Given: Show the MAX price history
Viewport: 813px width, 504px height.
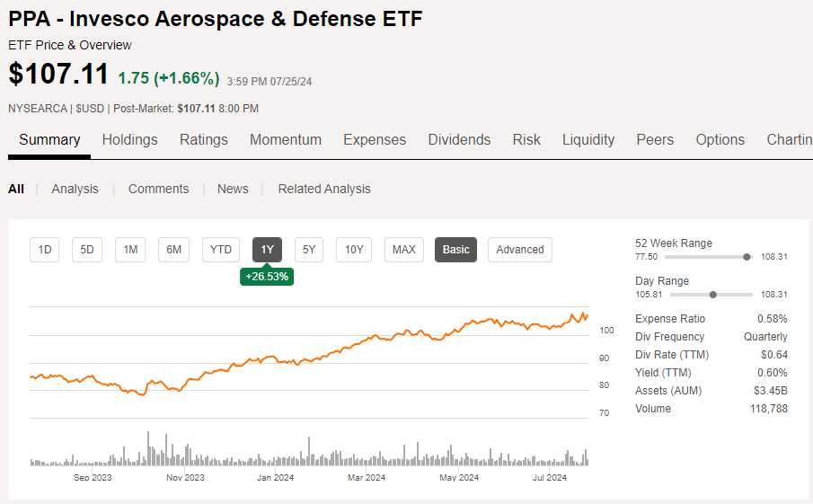Looking at the screenshot, I should 404,250.
